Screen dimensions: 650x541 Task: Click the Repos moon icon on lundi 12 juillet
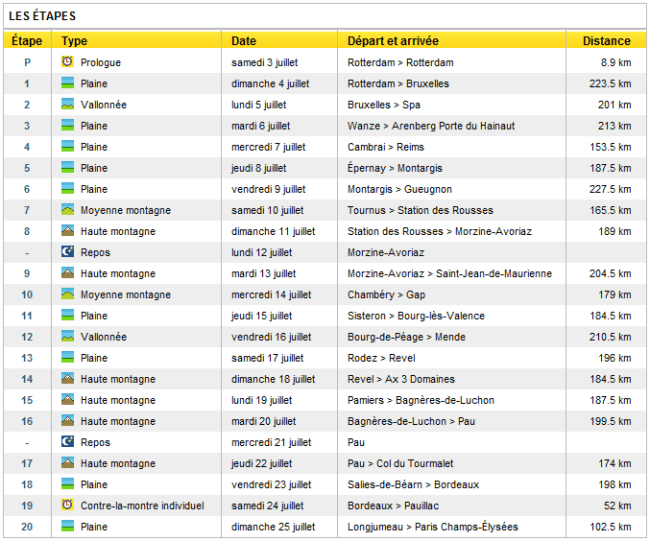tap(67, 252)
